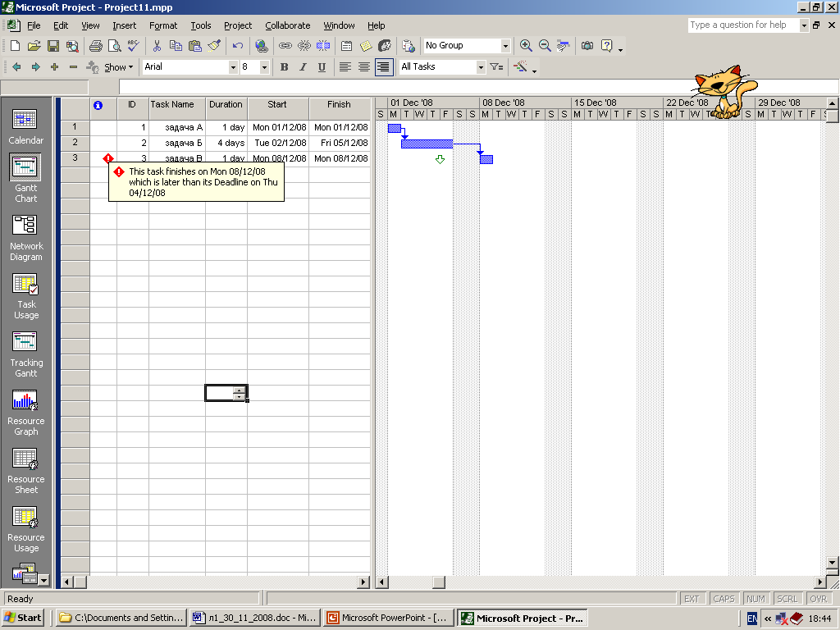The width and height of the screenshot is (840, 630).
Task: Unlink tasks with the broken chain icon
Action: [x=304, y=46]
